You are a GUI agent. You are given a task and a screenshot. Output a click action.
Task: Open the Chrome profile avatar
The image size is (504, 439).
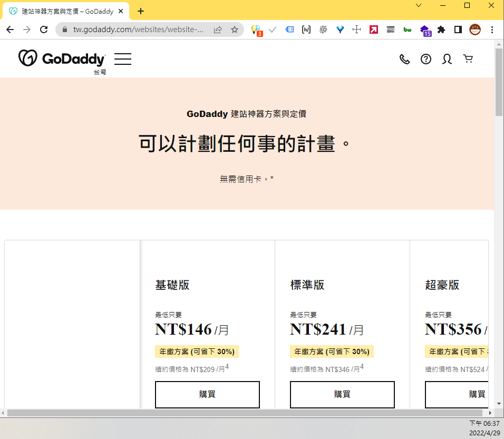pyautogui.click(x=475, y=30)
